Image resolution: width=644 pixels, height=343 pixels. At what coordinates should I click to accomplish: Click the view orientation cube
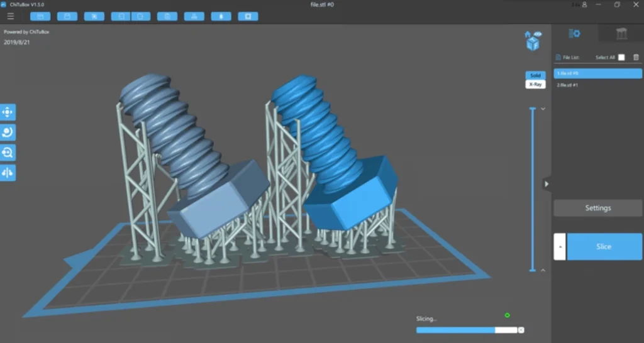click(533, 45)
